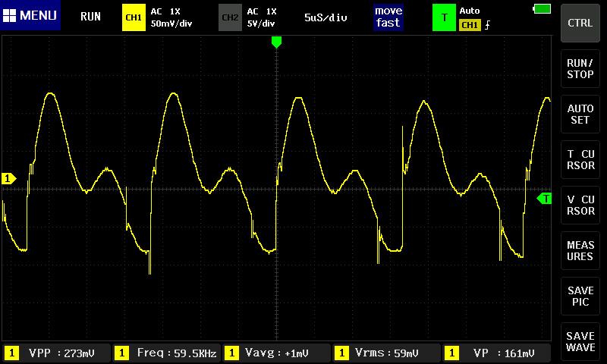The height and width of the screenshot is (364, 607).
Task: Enable the T CURSOR
Action: [580, 159]
